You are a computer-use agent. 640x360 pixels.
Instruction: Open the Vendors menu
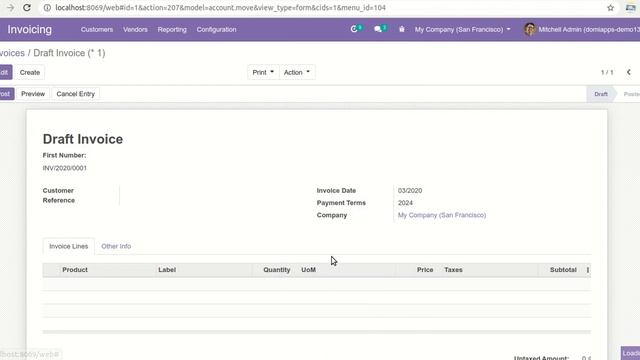point(135,29)
